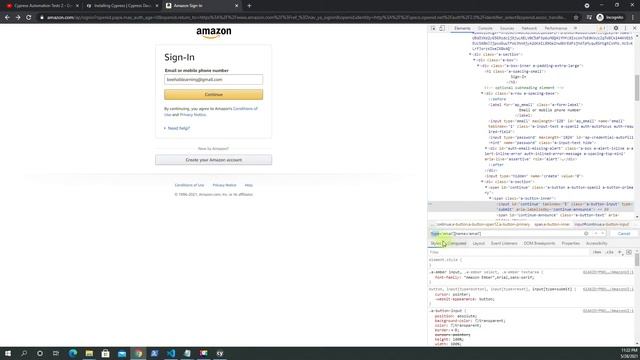
Task: Open the Computed styles tab
Action: [457, 243]
